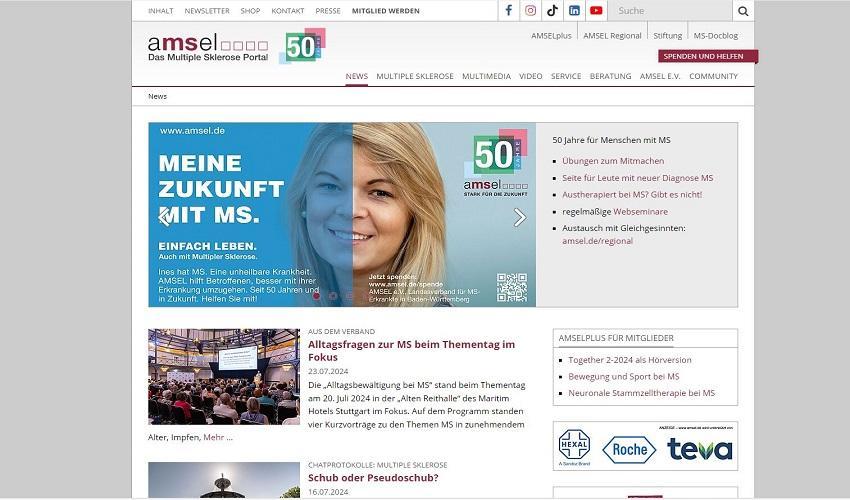This screenshot has width=850, height=500.
Task: Click the 16.07.2024 article date
Action: [328, 492]
